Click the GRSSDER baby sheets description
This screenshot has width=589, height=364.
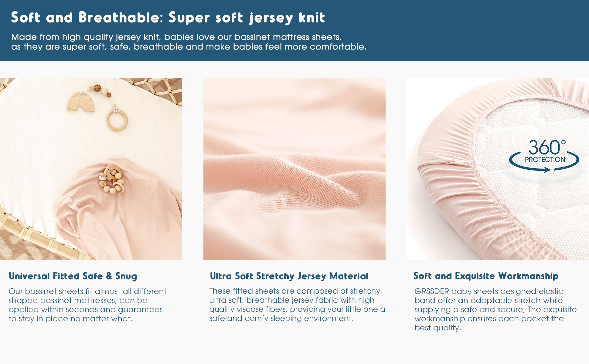(x=495, y=309)
